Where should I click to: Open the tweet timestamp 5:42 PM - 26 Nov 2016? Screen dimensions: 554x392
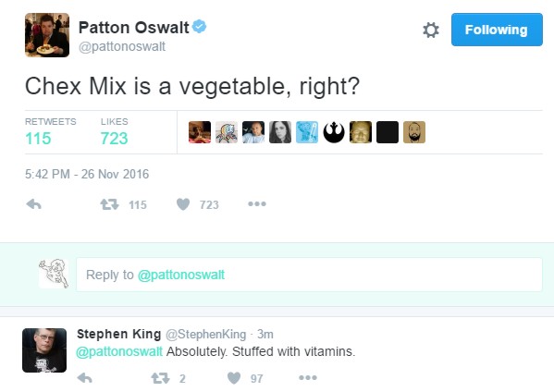[87, 174]
